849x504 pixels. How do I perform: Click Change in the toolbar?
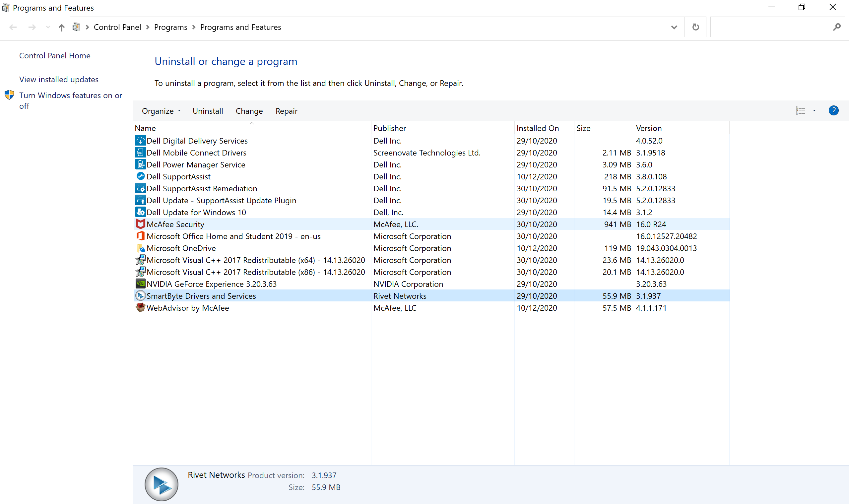coord(249,111)
